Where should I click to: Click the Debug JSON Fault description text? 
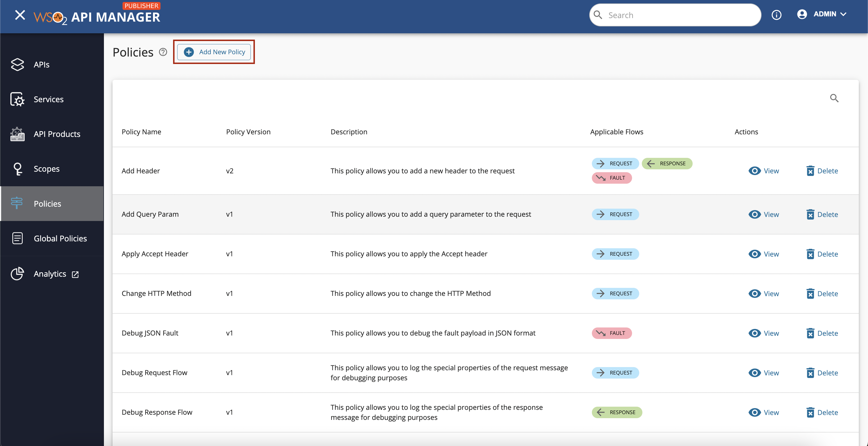coord(433,333)
